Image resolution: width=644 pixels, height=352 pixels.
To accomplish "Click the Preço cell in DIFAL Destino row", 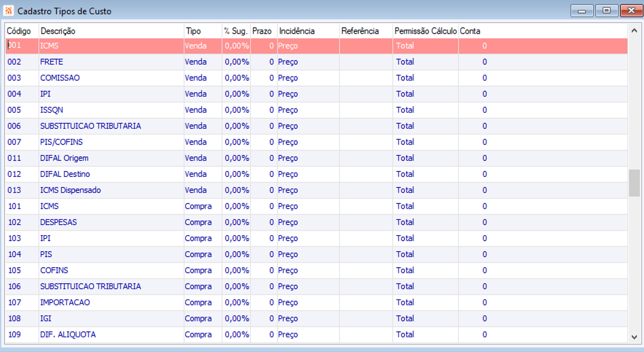I will tap(309, 174).
